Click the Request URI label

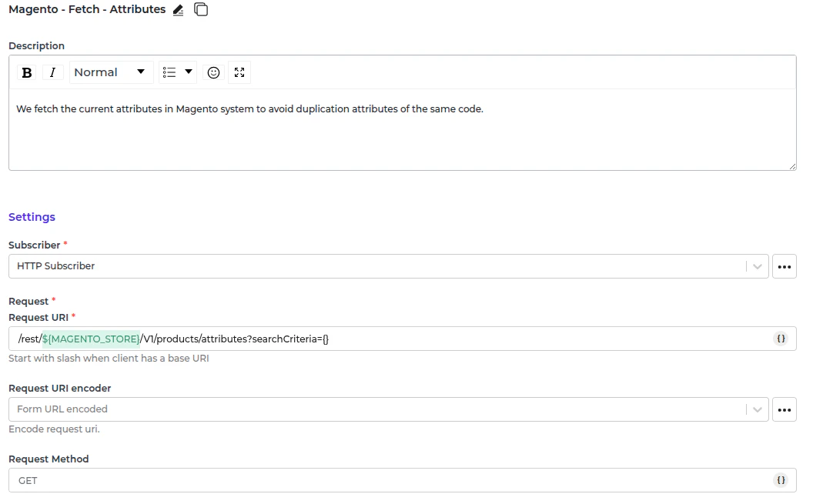point(38,317)
